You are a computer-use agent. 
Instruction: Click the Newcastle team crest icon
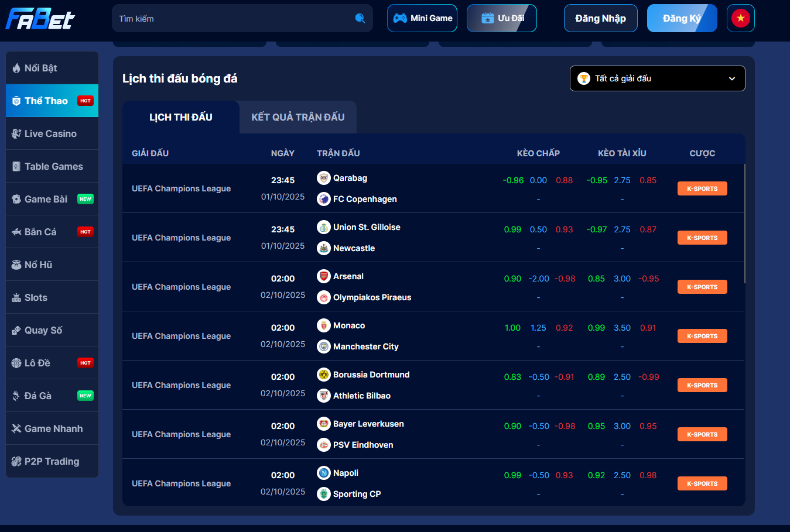(x=324, y=248)
